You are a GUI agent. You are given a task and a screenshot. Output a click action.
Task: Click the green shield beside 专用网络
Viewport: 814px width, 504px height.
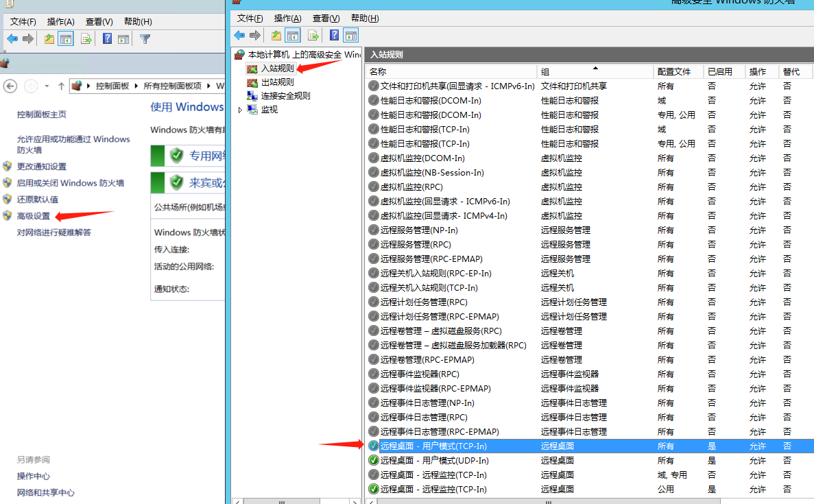(x=176, y=155)
